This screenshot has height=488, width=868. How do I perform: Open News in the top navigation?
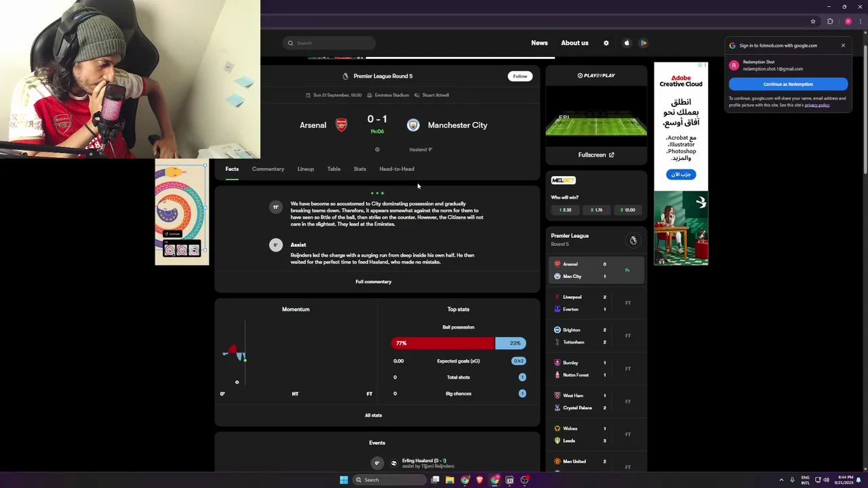[539, 43]
